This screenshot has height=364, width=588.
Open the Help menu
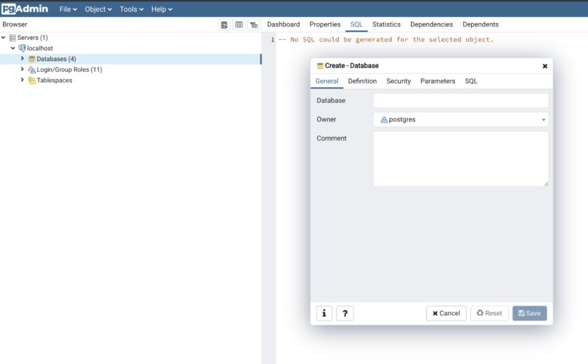pos(162,9)
